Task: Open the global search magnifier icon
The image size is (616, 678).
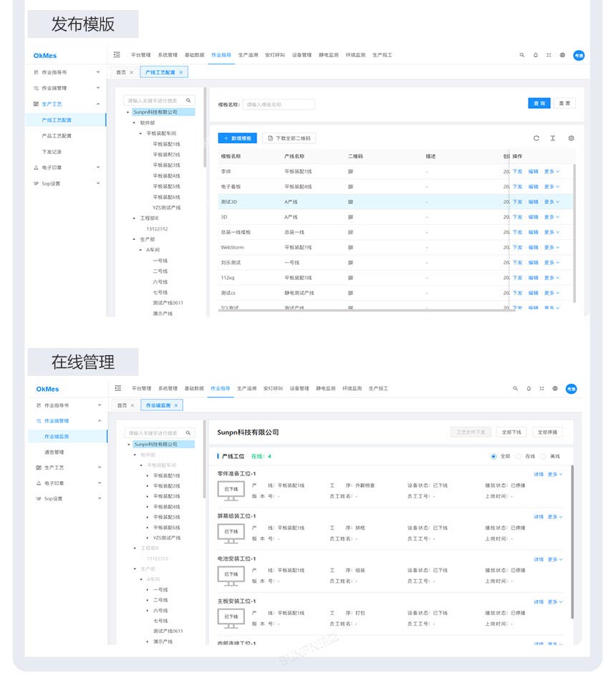Action: click(521, 54)
